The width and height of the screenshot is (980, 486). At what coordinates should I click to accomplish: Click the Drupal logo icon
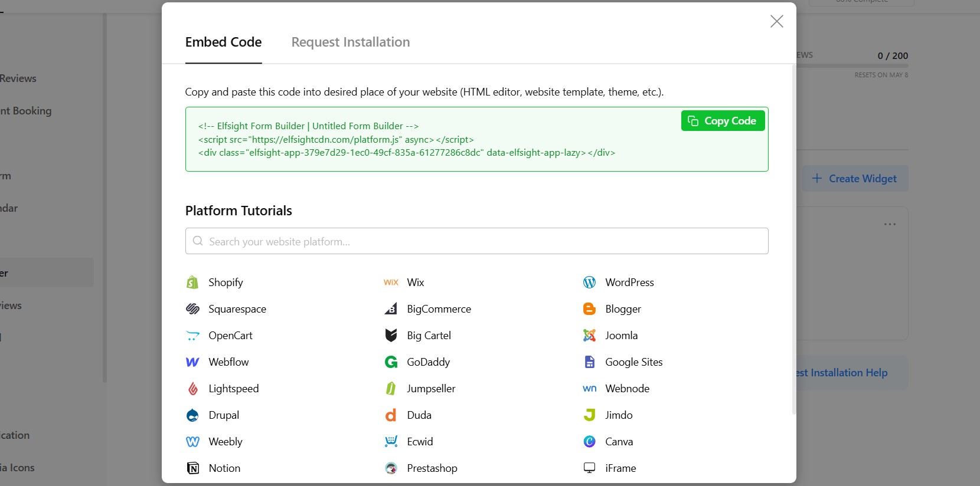[x=192, y=415]
